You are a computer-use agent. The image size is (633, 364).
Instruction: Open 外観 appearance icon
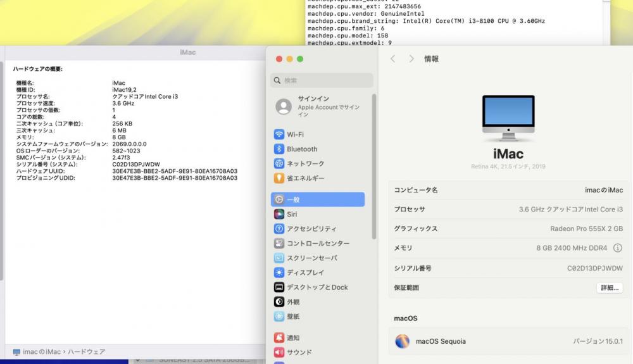tap(279, 301)
